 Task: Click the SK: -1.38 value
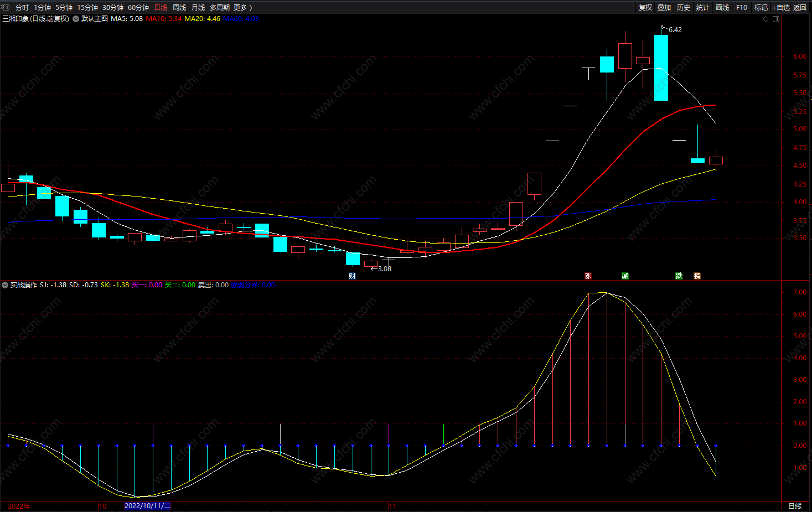[x=115, y=285]
